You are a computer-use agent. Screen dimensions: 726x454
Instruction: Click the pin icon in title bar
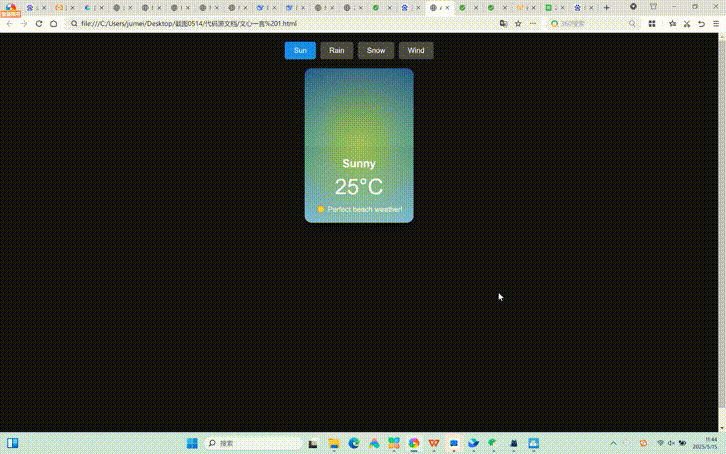(633, 6)
